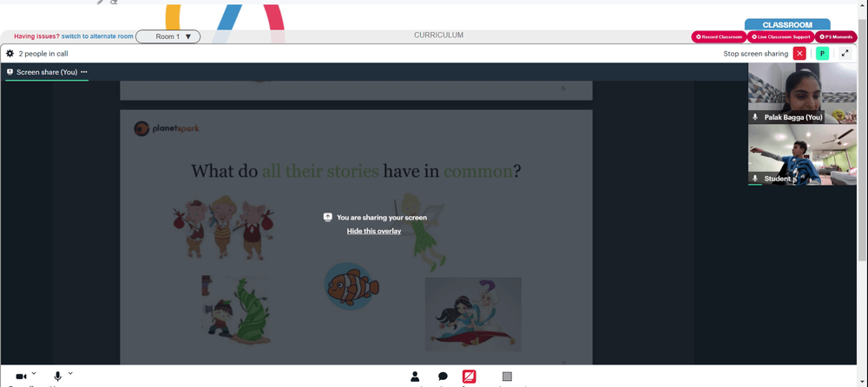The image size is (868, 387).
Task: Click Palak Bagga microphone indicator icon
Action: pyautogui.click(x=755, y=117)
